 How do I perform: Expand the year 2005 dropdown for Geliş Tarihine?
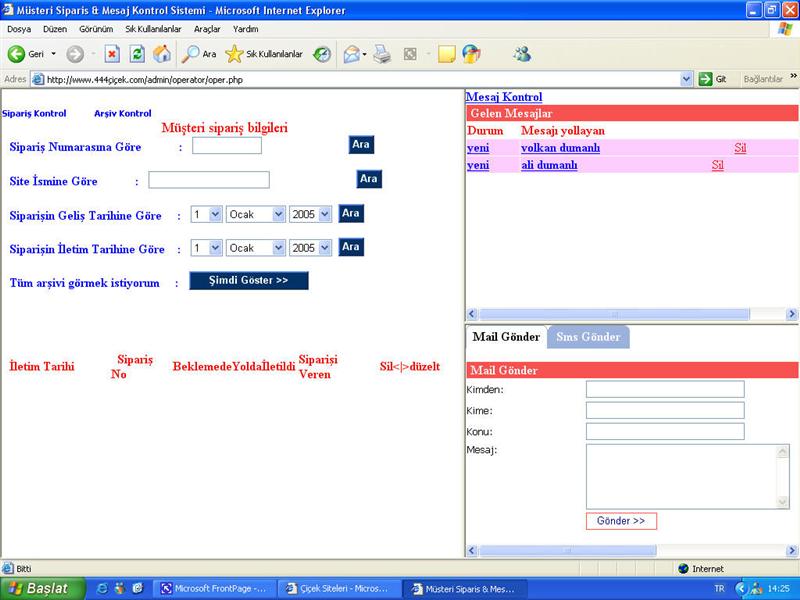click(x=325, y=214)
